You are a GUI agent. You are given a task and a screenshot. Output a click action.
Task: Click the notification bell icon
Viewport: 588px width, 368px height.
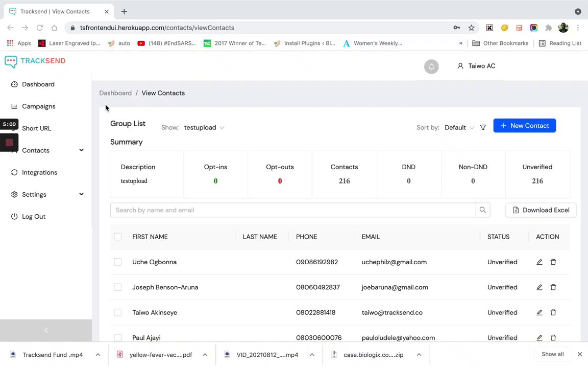pyautogui.click(x=431, y=66)
